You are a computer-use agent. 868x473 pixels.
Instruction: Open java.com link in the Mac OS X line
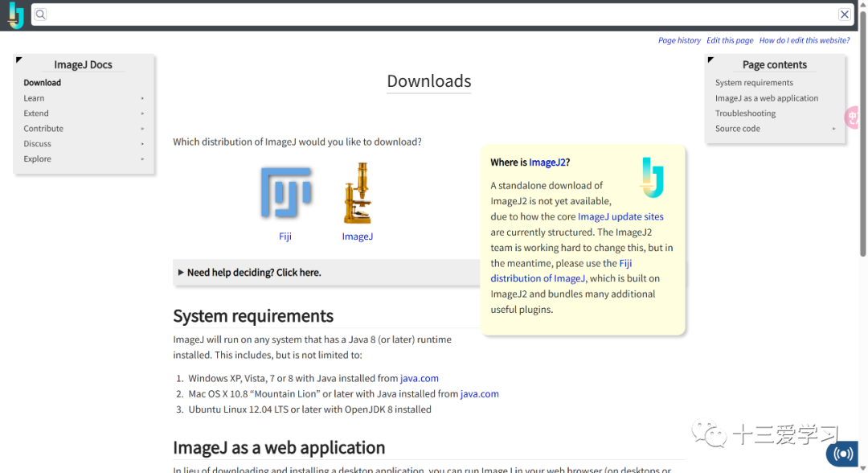pyautogui.click(x=479, y=394)
